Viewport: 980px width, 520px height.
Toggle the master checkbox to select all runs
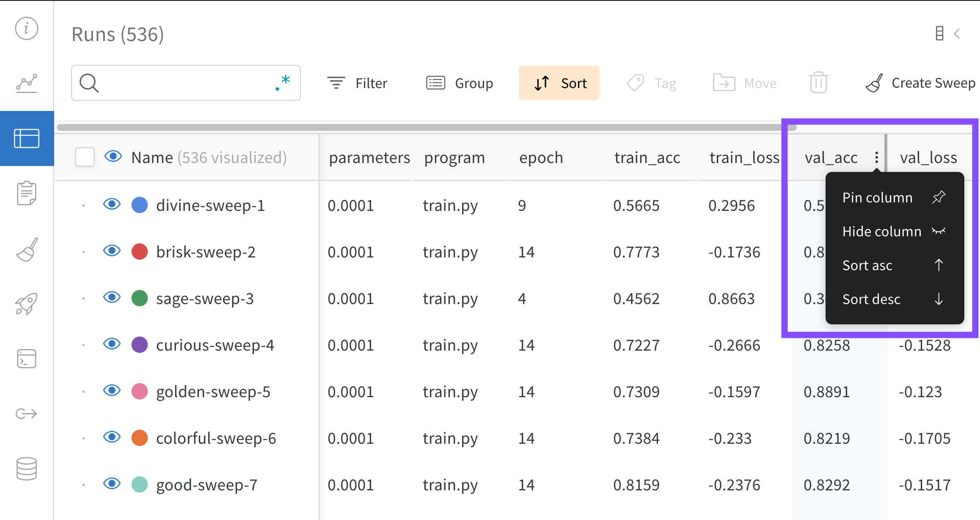click(85, 156)
